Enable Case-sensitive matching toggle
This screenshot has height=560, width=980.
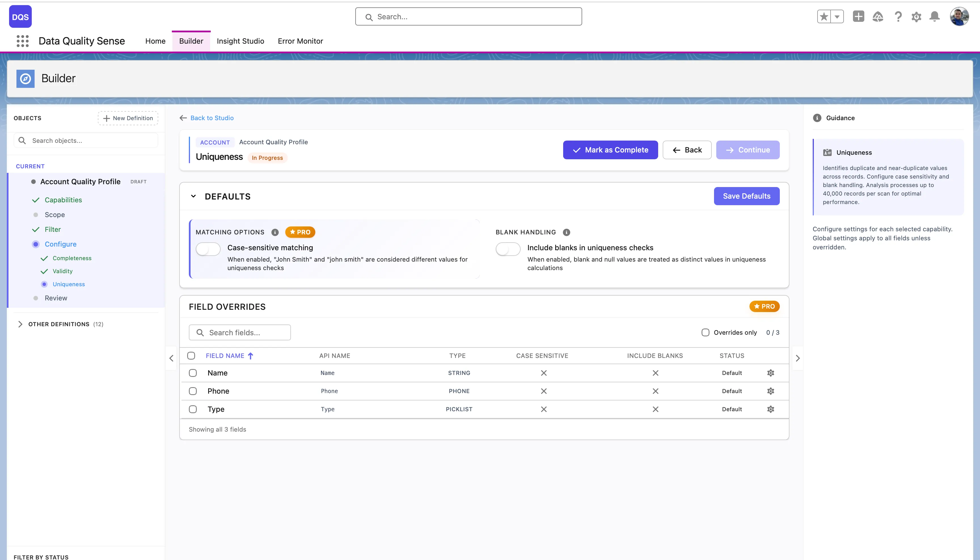pyautogui.click(x=208, y=249)
